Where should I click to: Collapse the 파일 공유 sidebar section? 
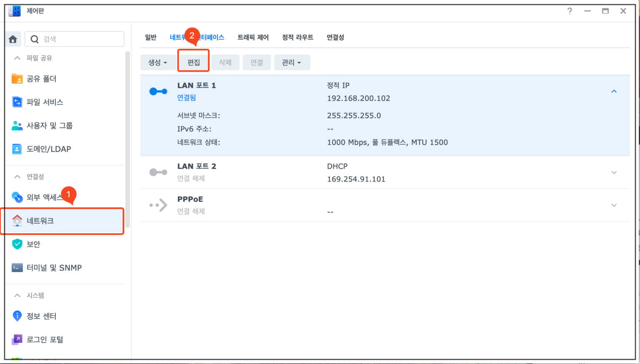(17, 58)
